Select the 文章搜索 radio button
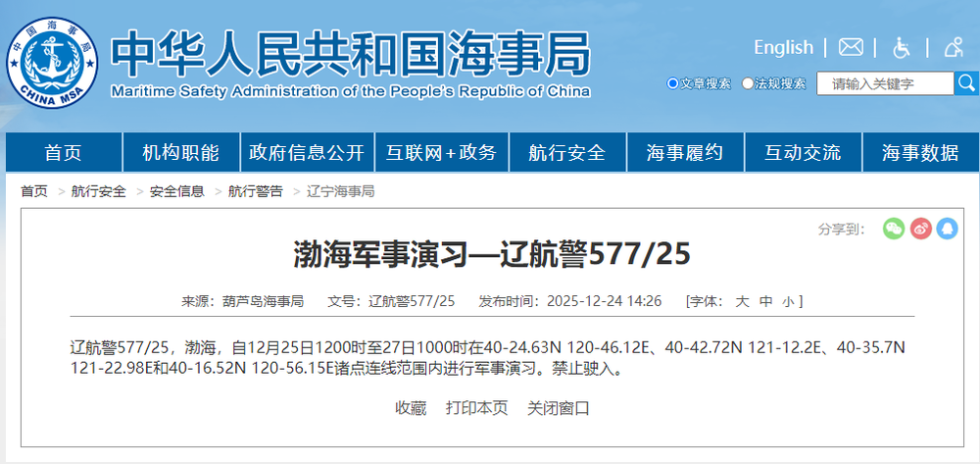 click(x=672, y=83)
